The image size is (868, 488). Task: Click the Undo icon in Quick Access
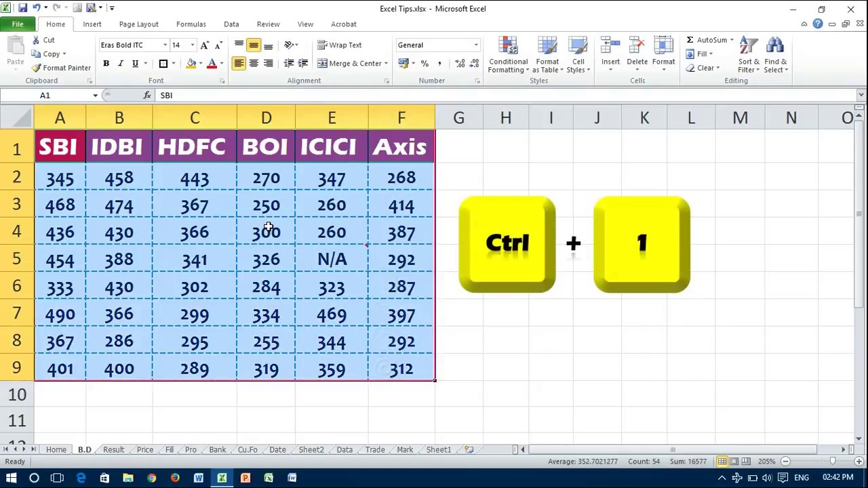[37, 8]
